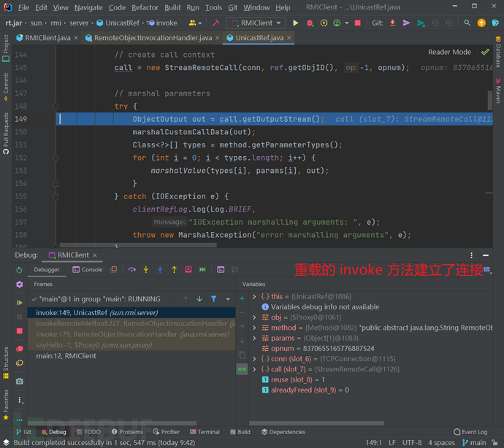Open the run options dropdown arrow
This screenshot has height=448, width=504.
[x=346, y=23]
